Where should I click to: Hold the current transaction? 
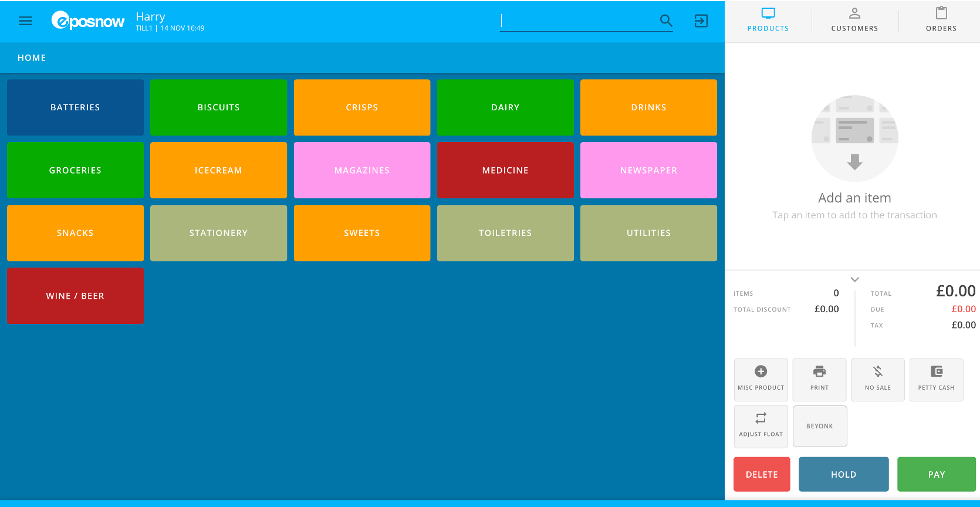[x=843, y=474]
